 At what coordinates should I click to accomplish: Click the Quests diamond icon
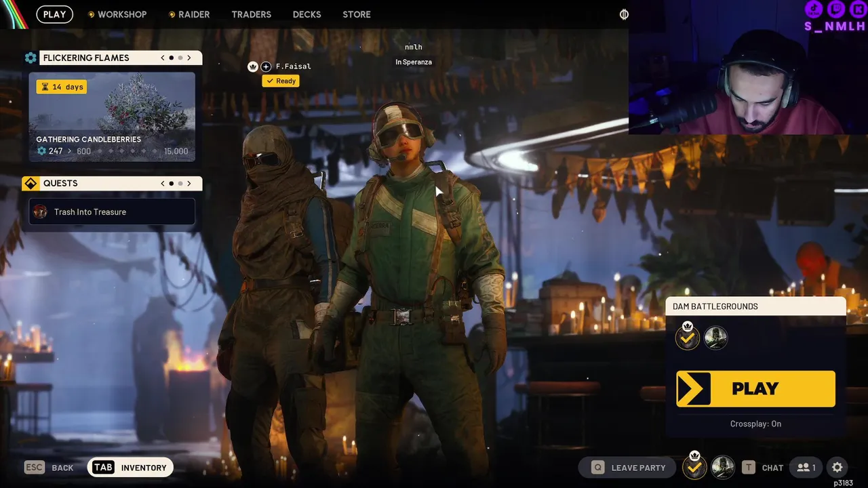pyautogui.click(x=31, y=184)
